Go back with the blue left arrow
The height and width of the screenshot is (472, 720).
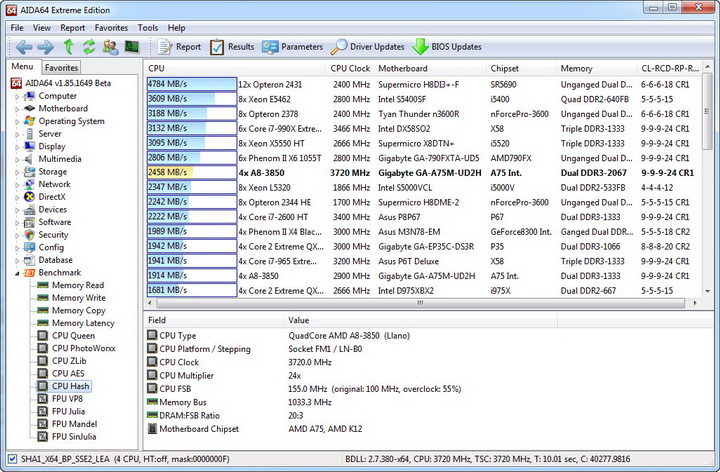[x=24, y=47]
